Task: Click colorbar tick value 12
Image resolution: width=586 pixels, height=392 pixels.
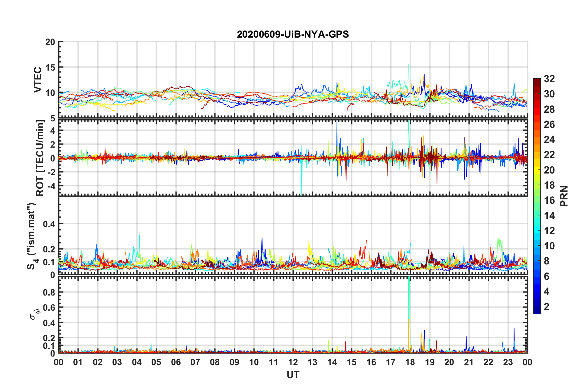Action: (x=549, y=231)
